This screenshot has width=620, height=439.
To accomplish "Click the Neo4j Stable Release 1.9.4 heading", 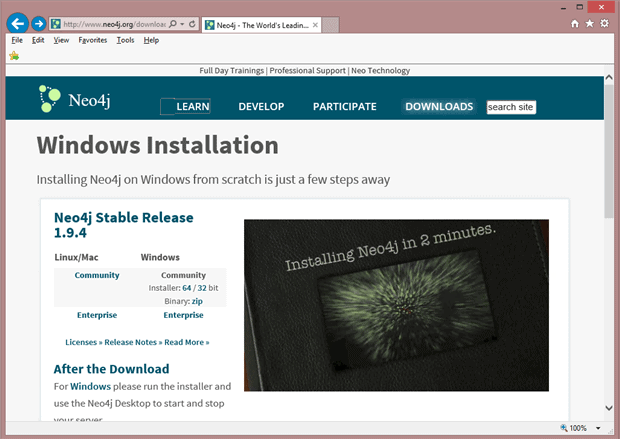I will [x=124, y=225].
